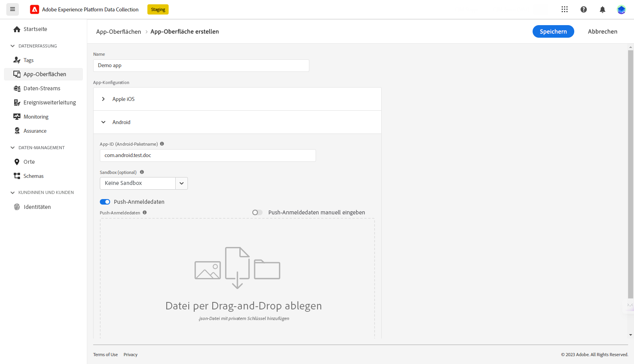Open Tags in the sidebar
The height and width of the screenshot is (364, 634).
28,60
